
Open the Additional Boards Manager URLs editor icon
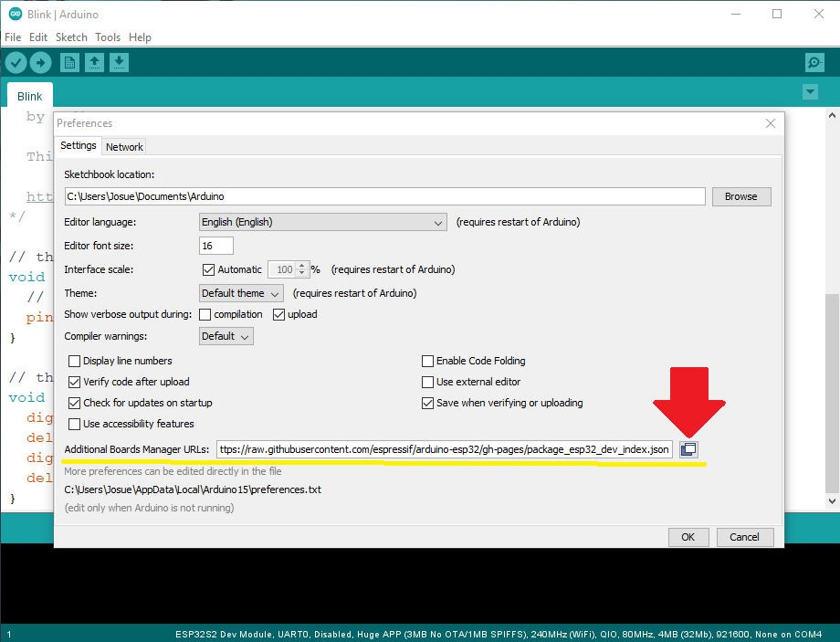(x=689, y=449)
